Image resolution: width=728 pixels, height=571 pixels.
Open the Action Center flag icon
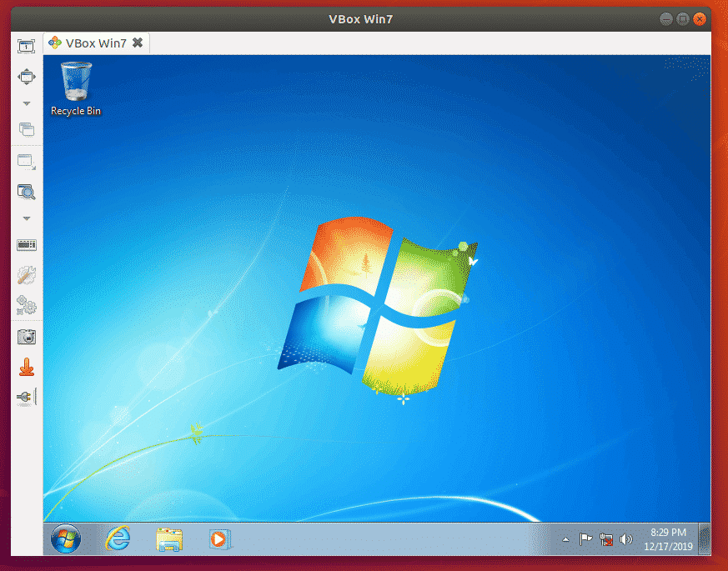pos(585,539)
